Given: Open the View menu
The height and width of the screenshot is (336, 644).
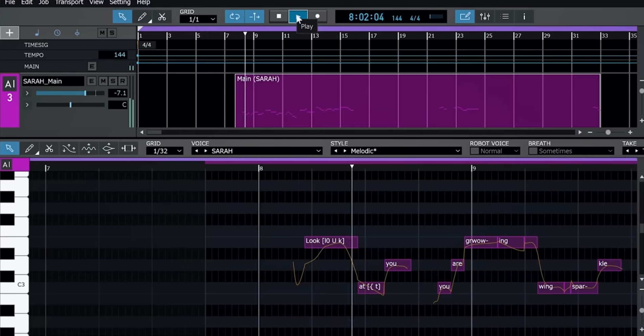Looking at the screenshot, I should 96,2.
